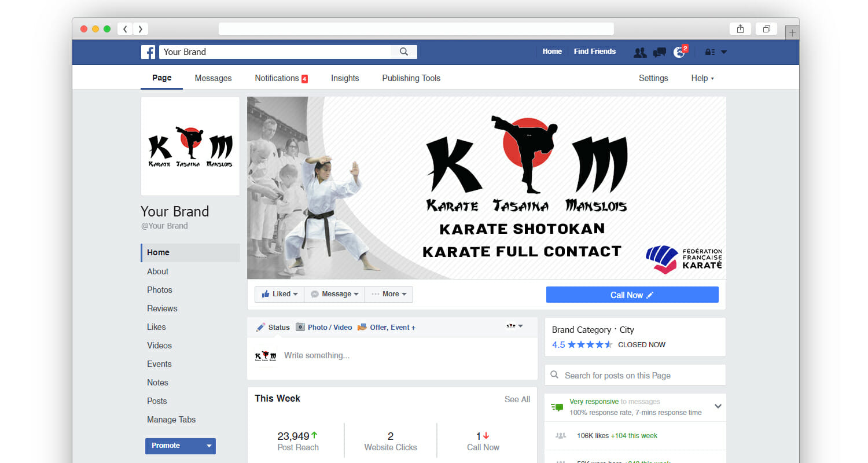868x463 pixels.
Task: Click Find Friends link
Action: (595, 52)
